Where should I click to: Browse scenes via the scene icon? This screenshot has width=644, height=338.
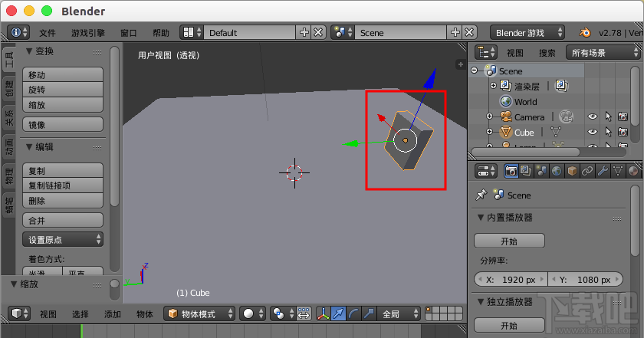point(343,32)
